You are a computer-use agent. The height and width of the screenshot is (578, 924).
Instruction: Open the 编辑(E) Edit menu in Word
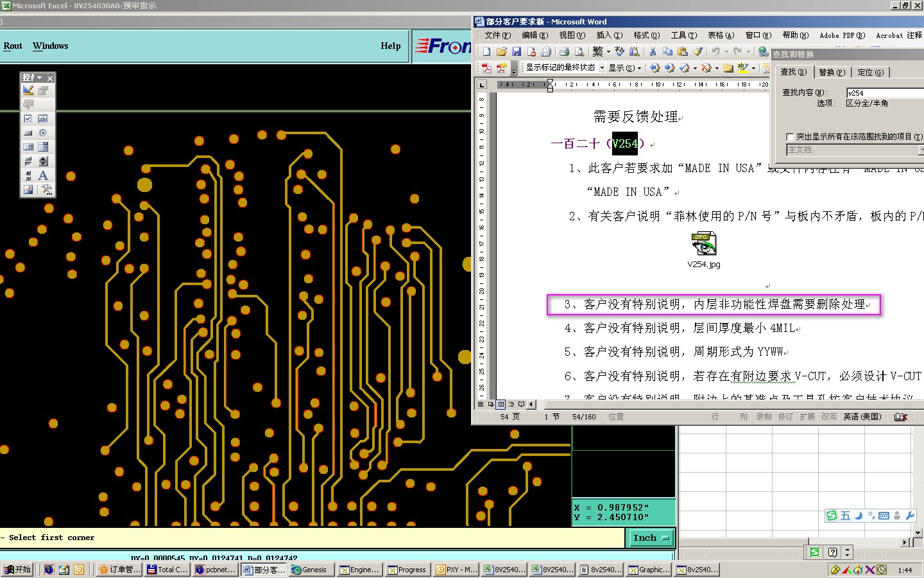(535, 35)
